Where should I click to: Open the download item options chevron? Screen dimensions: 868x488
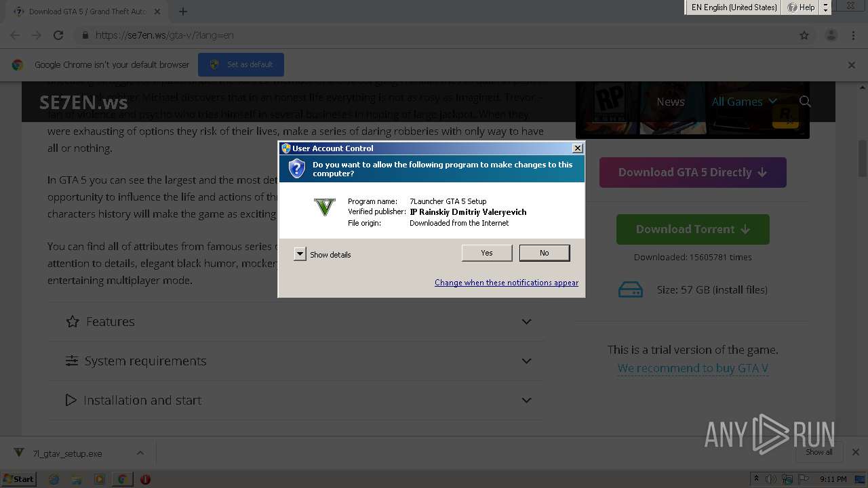click(140, 453)
